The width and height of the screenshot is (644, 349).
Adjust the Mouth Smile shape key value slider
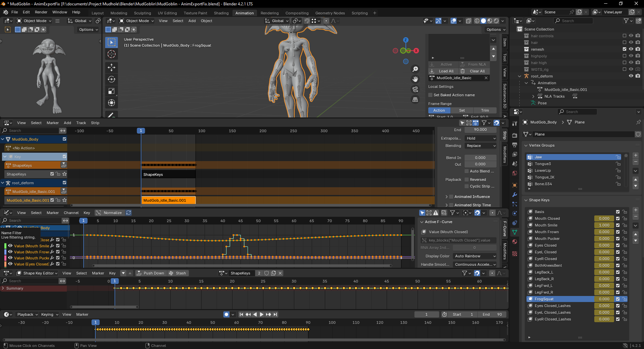pyautogui.click(x=604, y=225)
